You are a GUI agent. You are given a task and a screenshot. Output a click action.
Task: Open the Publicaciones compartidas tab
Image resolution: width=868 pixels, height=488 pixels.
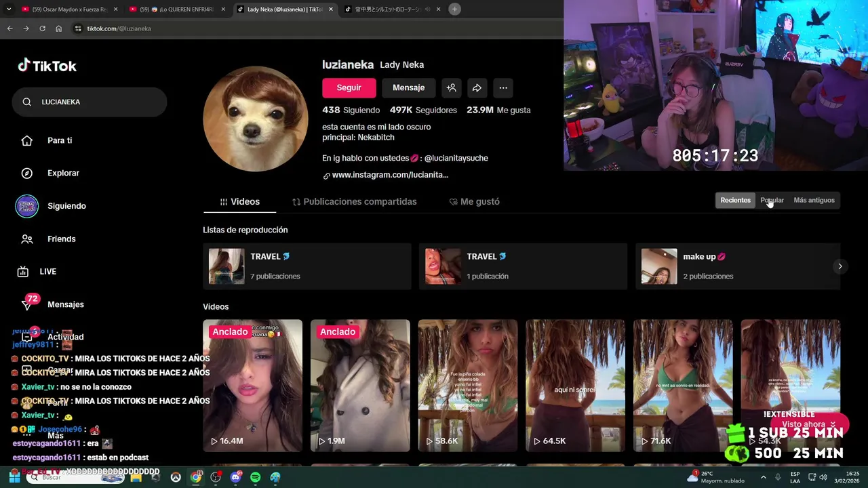354,201
